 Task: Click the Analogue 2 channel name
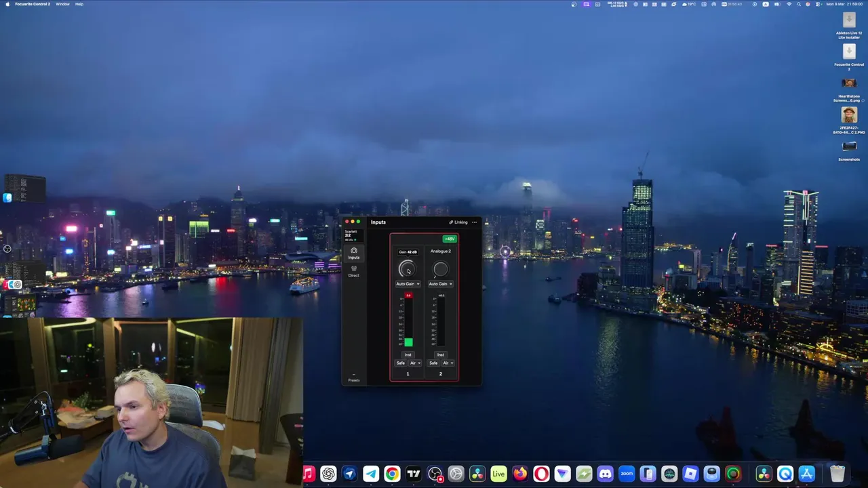point(440,251)
